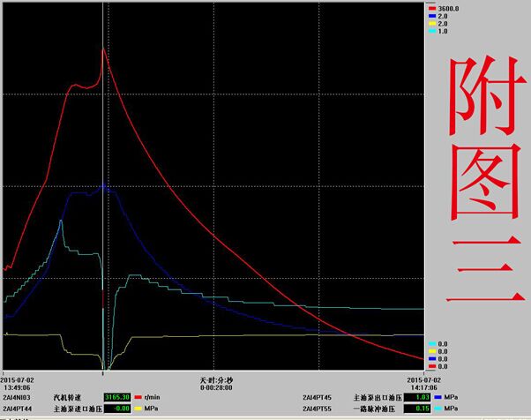Click the cyan 0.0 lower scale swatch

[432, 344]
